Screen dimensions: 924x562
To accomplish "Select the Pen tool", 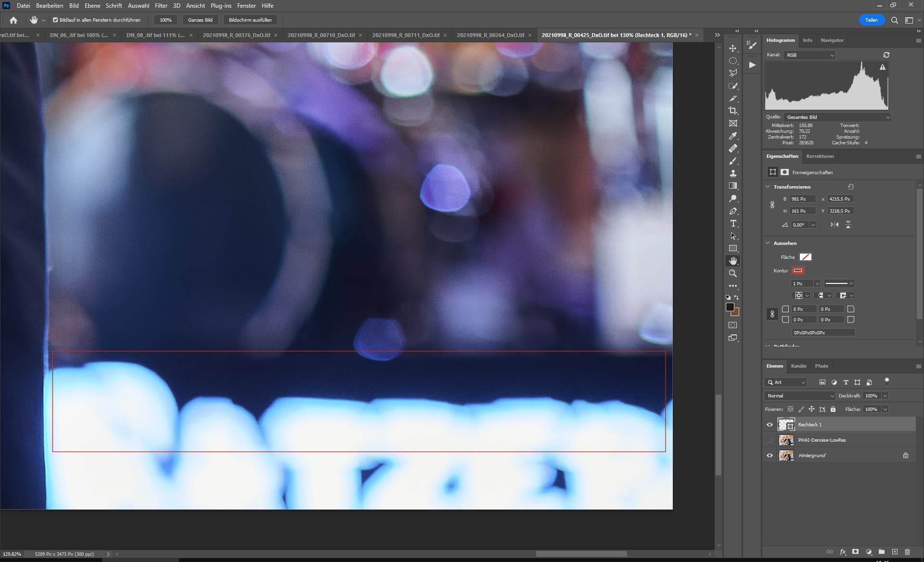I will coord(732,211).
